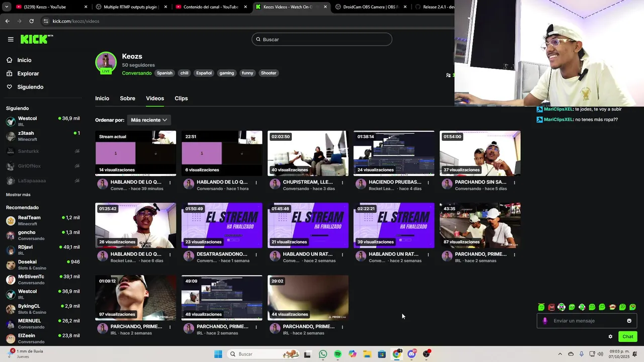The height and width of the screenshot is (362, 644).
Task: Switch to the Clips channel tab
Action: pos(181,99)
